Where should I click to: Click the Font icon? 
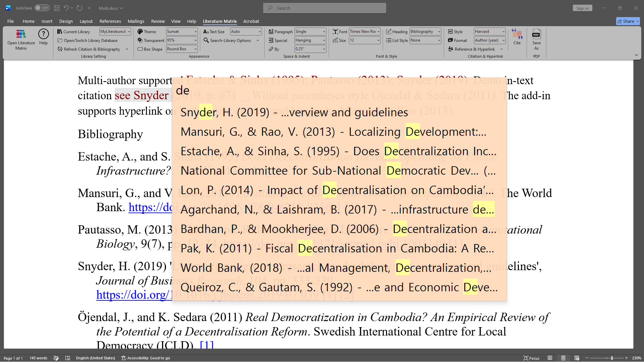(x=335, y=32)
